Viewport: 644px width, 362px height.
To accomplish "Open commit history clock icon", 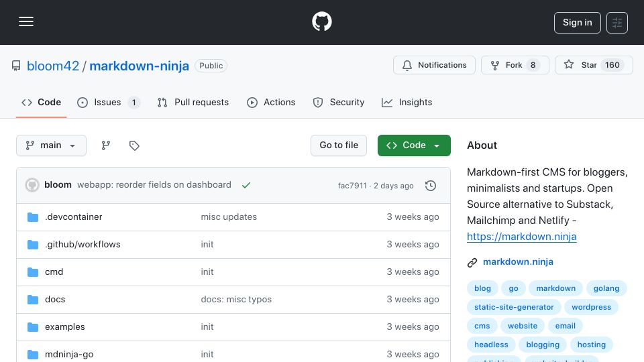I will (431, 186).
